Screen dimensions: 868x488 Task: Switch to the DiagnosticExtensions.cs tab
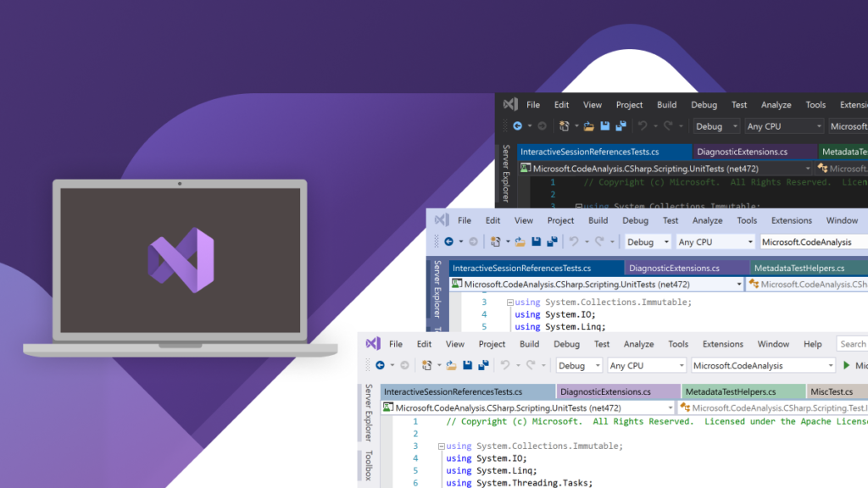click(605, 391)
